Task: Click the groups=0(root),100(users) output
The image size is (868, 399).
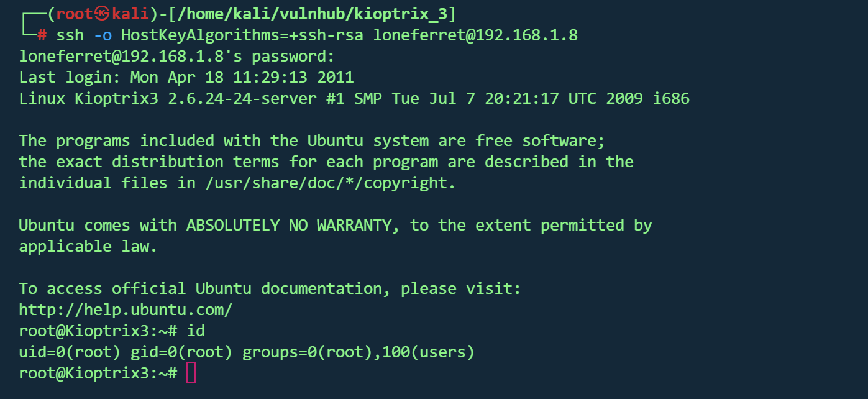Action: click(359, 352)
